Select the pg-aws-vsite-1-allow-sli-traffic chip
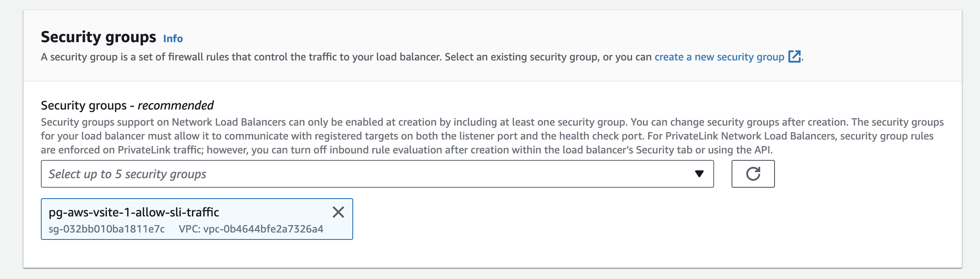The height and width of the screenshot is (279, 980). [x=135, y=213]
